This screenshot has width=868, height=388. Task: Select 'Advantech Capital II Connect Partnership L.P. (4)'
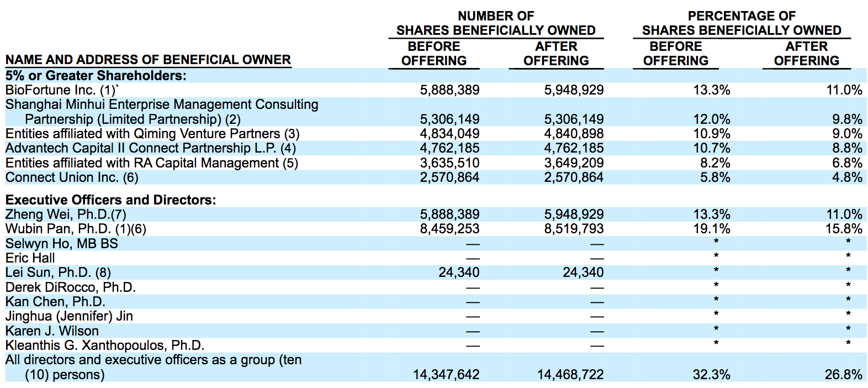(151, 148)
